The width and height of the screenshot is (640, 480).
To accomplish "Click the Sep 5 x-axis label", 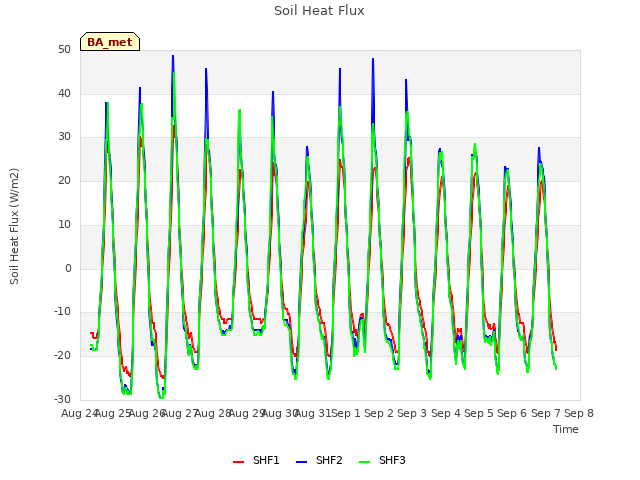I will (479, 413).
